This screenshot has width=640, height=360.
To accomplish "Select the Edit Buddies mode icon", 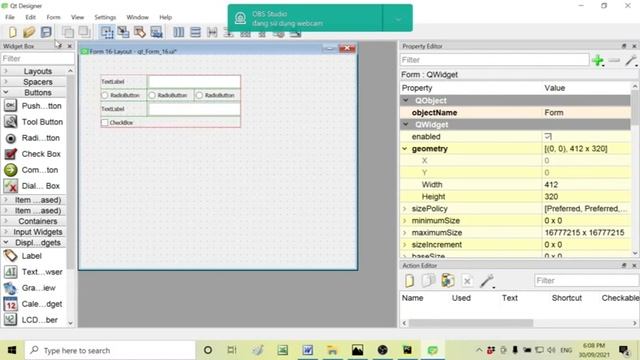I will [140, 32].
